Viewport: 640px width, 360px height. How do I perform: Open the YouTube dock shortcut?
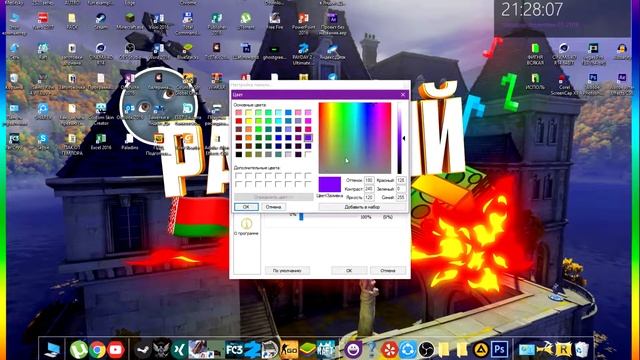coord(116,350)
